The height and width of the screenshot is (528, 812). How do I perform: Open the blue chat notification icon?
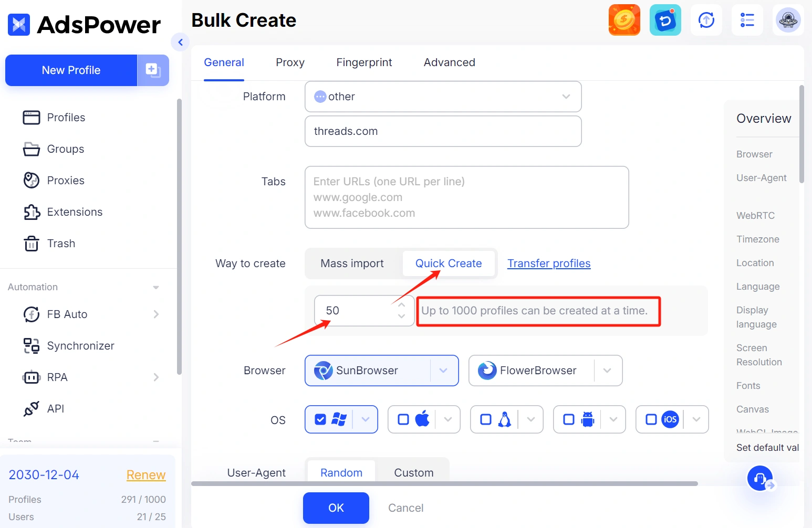click(x=665, y=20)
